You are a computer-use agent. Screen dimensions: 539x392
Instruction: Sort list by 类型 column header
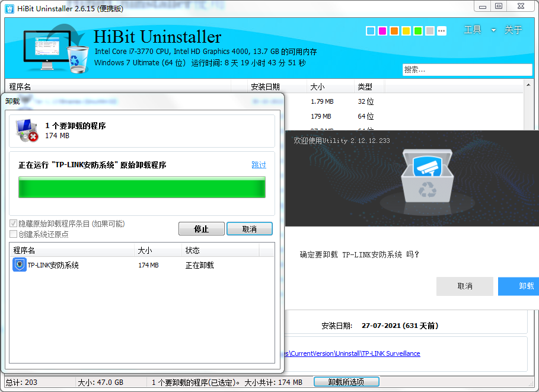coord(365,87)
